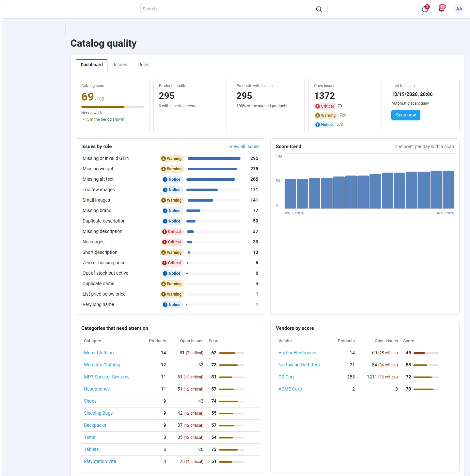The width and height of the screenshot is (470, 476).
Task: Open the AA user avatar menu
Action: 459,9
